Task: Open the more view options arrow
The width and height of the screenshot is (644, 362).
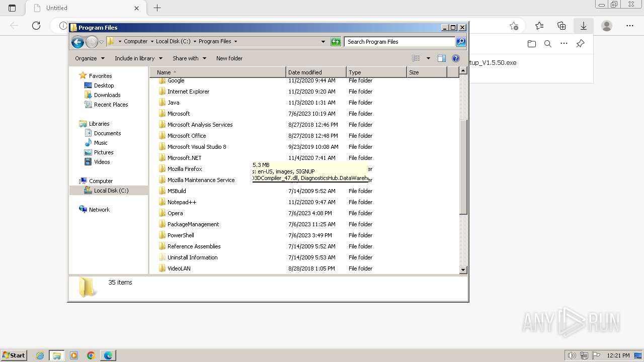Action: point(428,58)
